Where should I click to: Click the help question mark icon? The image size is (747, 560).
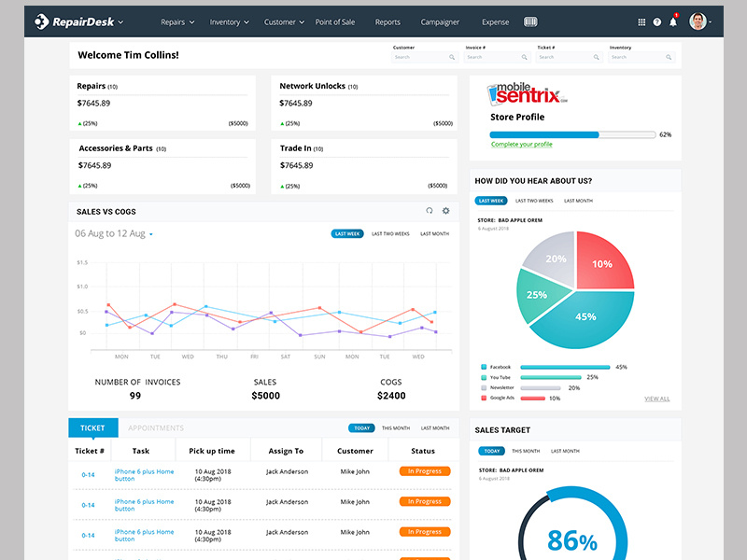(657, 21)
